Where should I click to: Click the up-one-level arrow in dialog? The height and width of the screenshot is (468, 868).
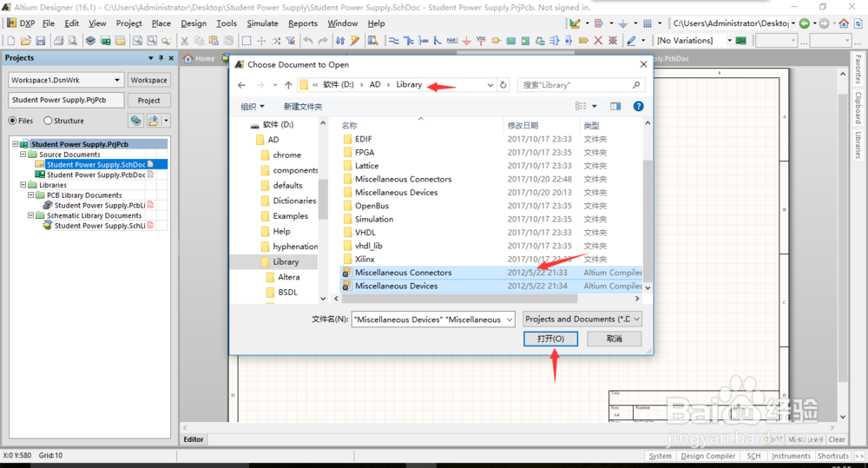pos(288,85)
